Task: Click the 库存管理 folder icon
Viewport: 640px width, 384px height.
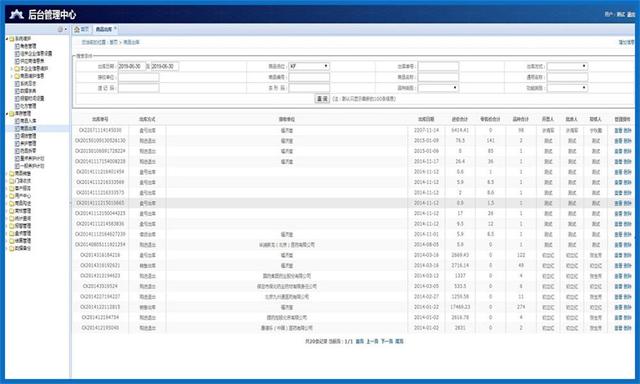Action: [12, 113]
